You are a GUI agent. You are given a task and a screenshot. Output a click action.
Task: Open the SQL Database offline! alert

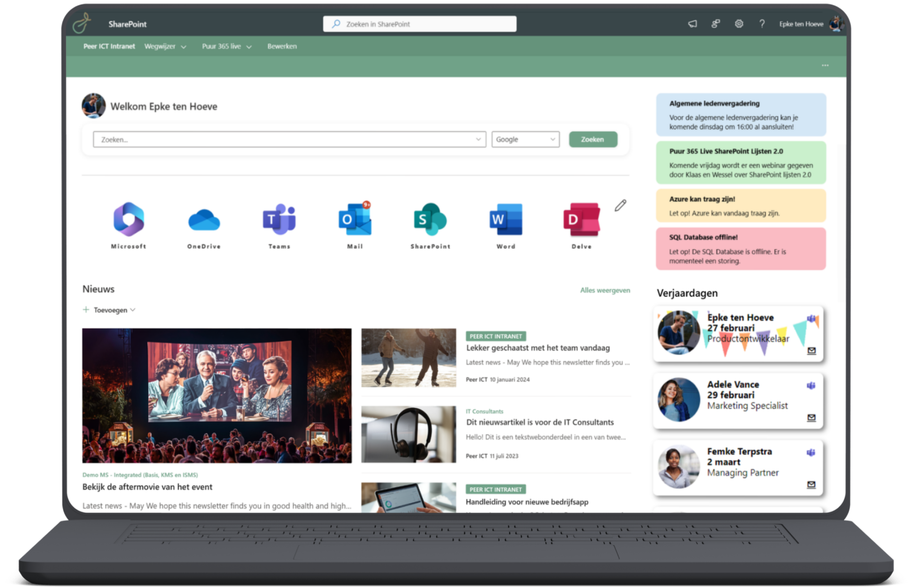pyautogui.click(x=741, y=249)
